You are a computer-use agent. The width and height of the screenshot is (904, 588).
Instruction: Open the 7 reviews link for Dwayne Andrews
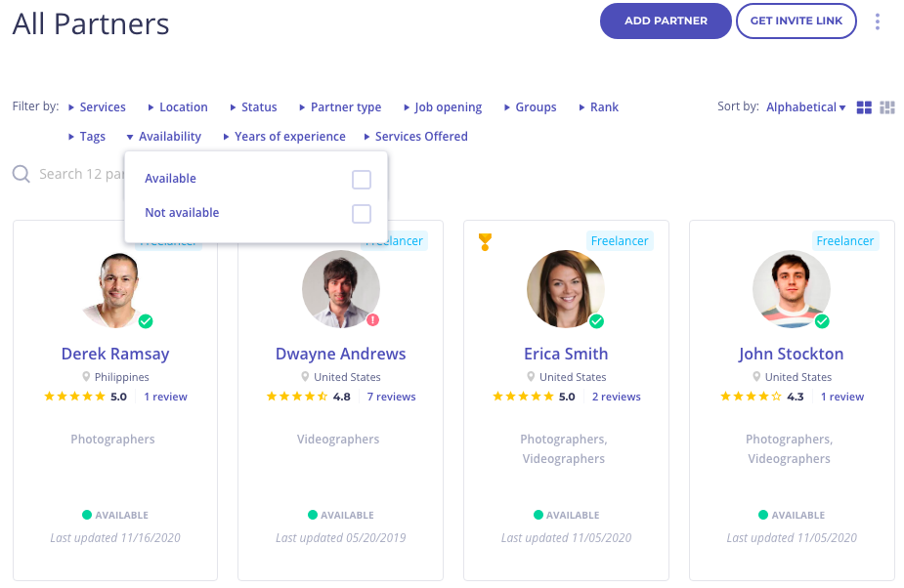(x=391, y=397)
